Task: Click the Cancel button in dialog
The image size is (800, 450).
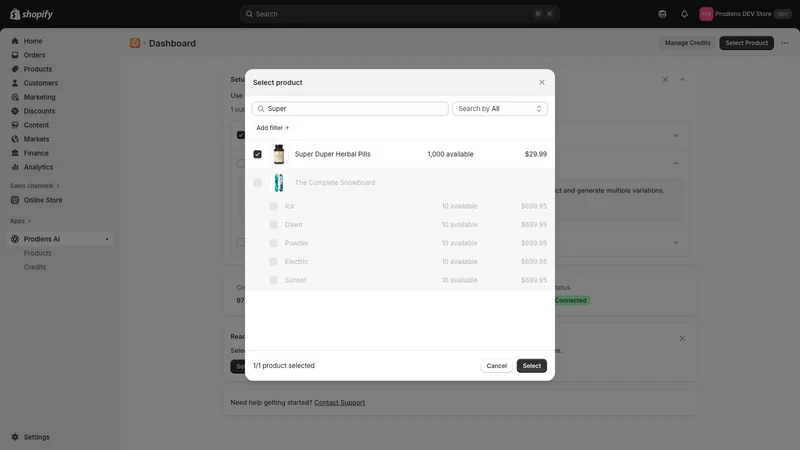Action: pos(496,366)
